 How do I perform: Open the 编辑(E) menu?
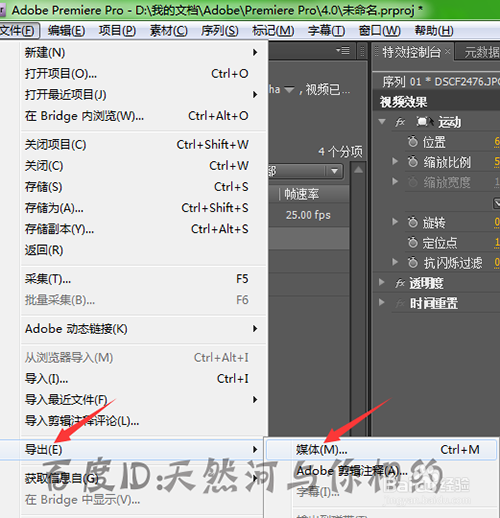[66, 31]
